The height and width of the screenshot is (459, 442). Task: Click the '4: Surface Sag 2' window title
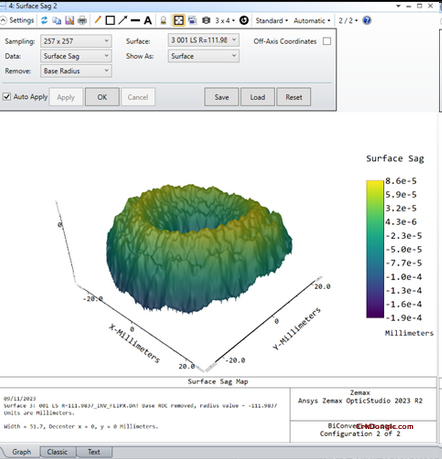pos(33,6)
